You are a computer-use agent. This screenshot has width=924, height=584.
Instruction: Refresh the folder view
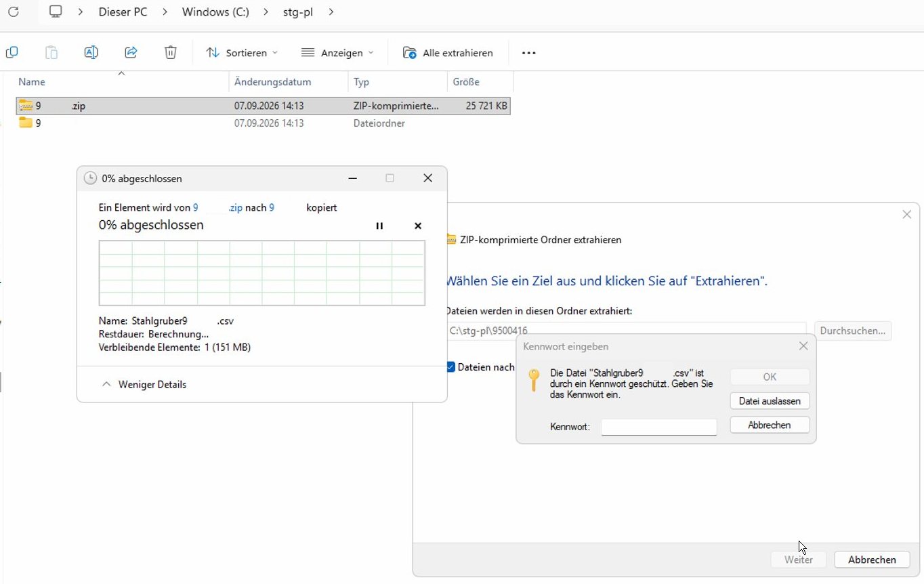coord(12,12)
